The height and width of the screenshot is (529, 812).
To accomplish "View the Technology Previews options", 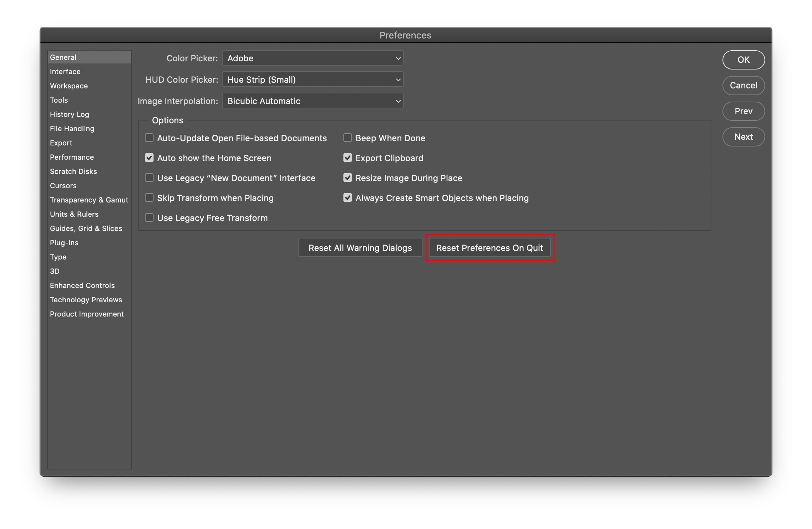I will click(x=86, y=299).
